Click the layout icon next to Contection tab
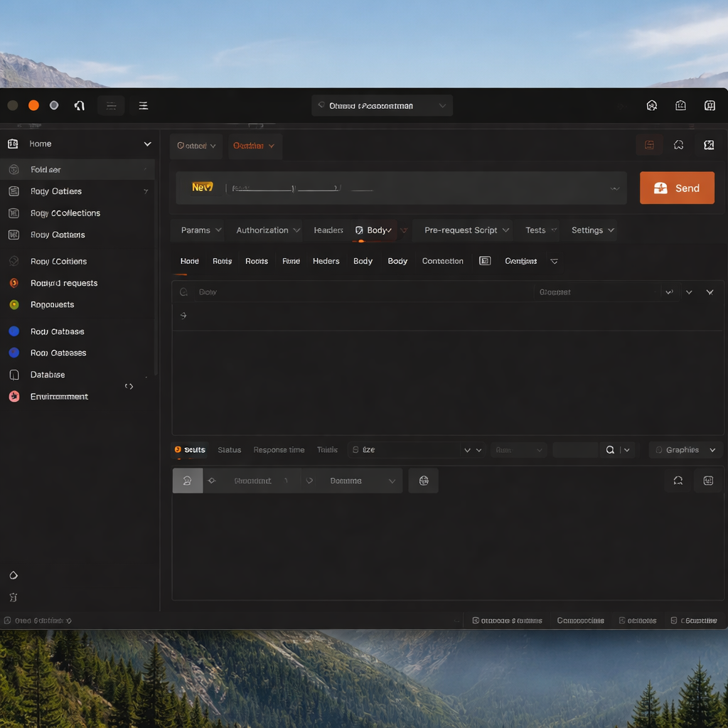 click(485, 261)
